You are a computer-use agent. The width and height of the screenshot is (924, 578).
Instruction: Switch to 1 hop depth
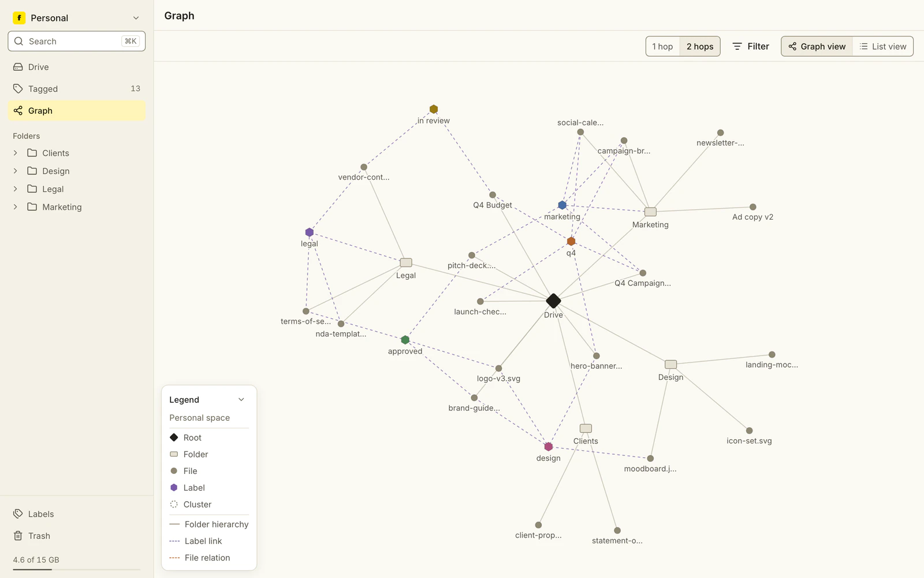pyautogui.click(x=662, y=46)
